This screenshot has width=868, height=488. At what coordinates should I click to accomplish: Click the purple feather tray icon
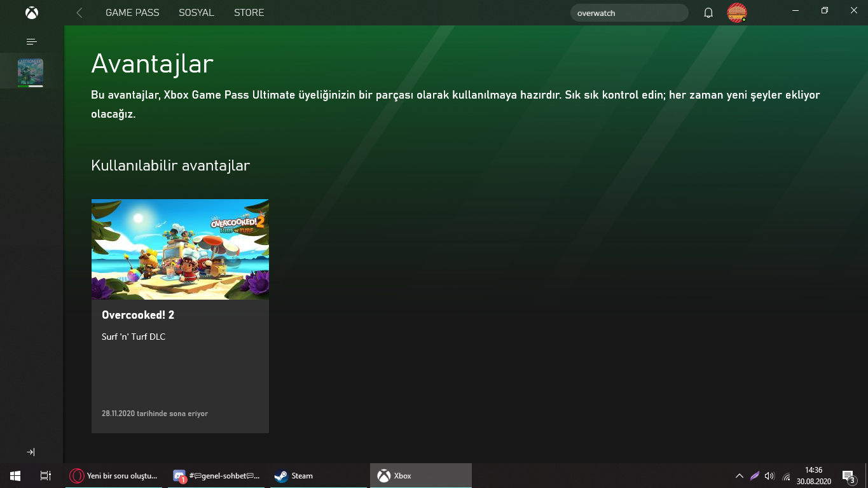point(754,475)
